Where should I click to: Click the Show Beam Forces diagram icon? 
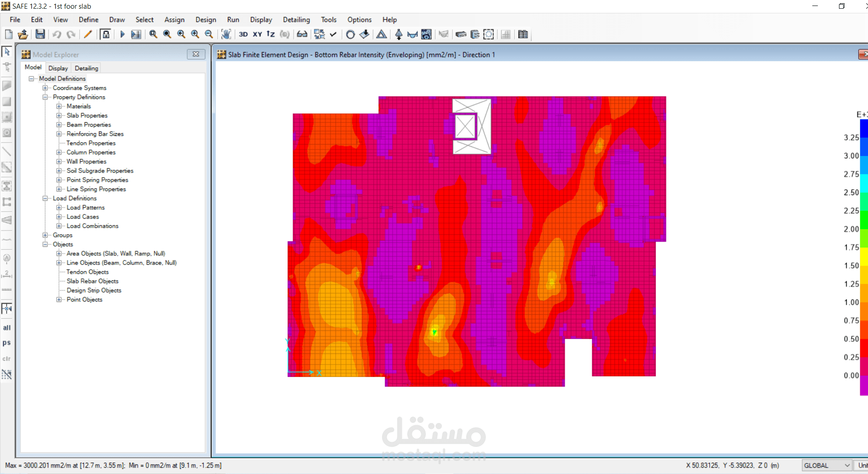point(413,35)
